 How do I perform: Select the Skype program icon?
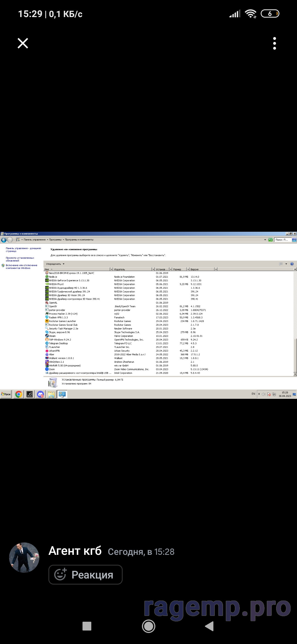tap(47, 332)
